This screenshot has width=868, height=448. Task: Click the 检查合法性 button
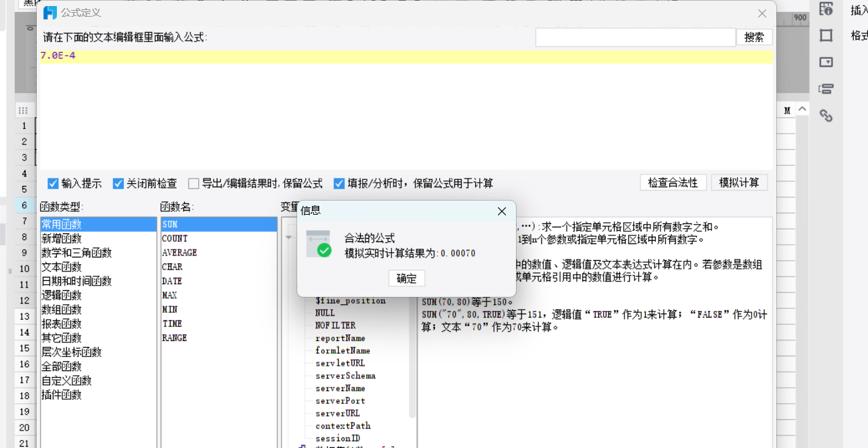pos(673,183)
